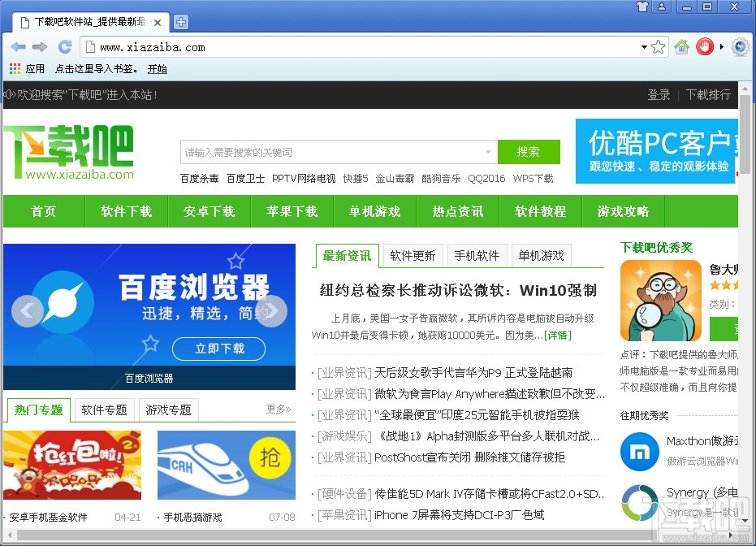Show previous banner slide arrow

tap(28, 311)
